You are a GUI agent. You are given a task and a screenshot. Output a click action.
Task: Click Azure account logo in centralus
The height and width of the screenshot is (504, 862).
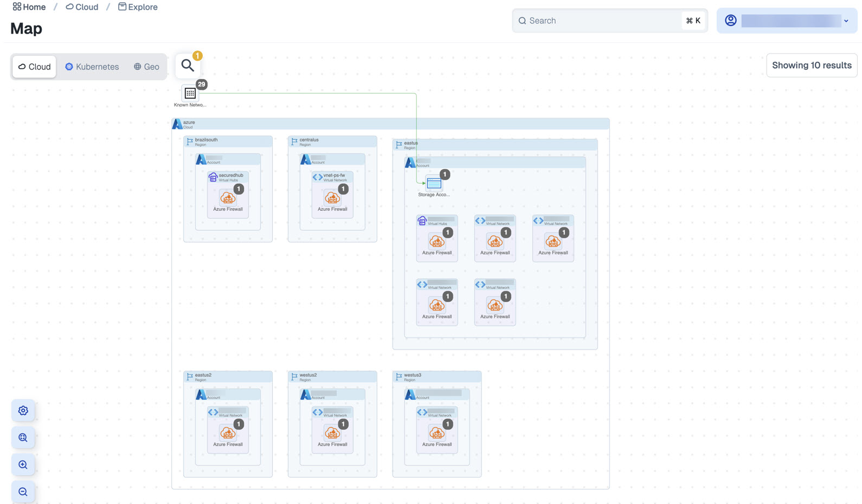[306, 159]
